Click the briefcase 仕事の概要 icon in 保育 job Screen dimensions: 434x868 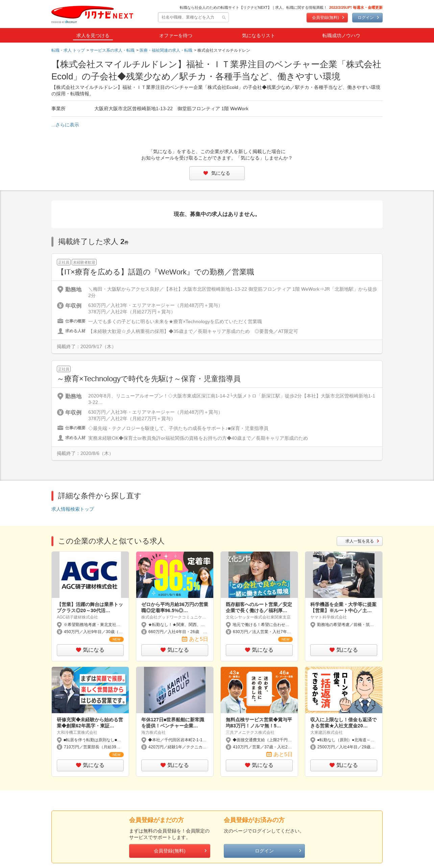(x=60, y=428)
